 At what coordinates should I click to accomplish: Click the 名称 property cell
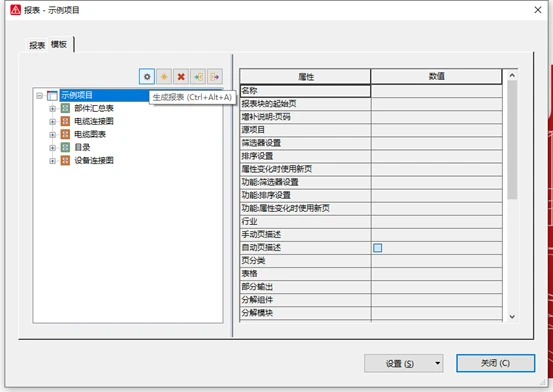pos(305,91)
